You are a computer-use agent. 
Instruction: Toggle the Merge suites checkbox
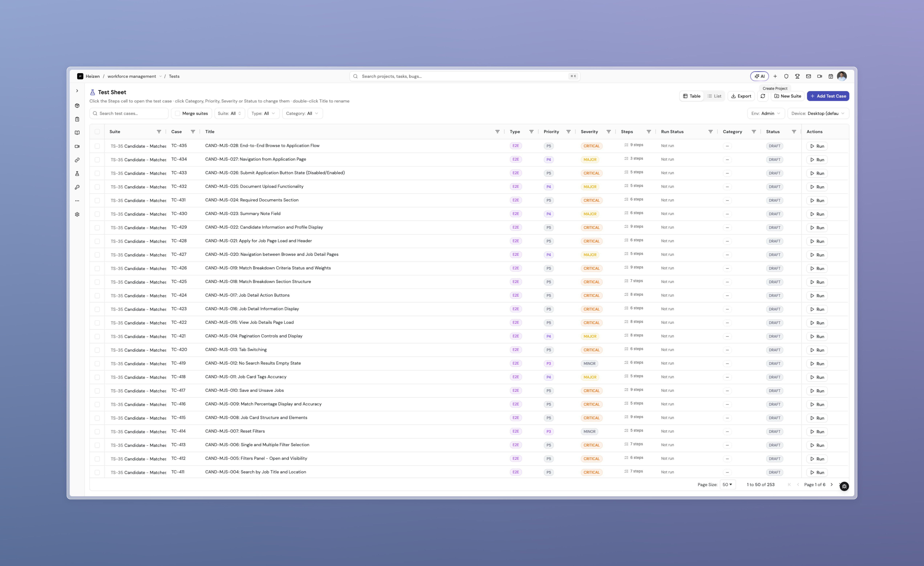[178, 113]
